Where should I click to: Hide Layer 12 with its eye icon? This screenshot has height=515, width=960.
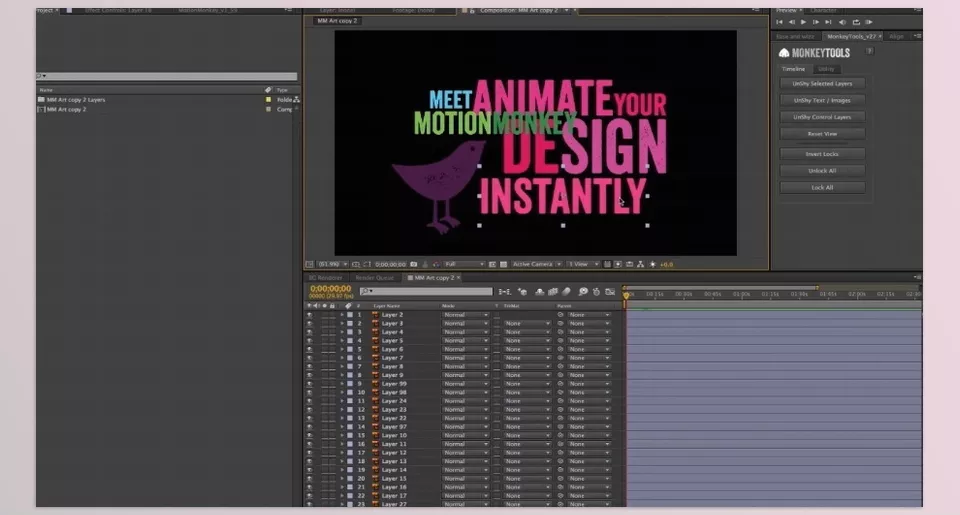click(x=309, y=453)
